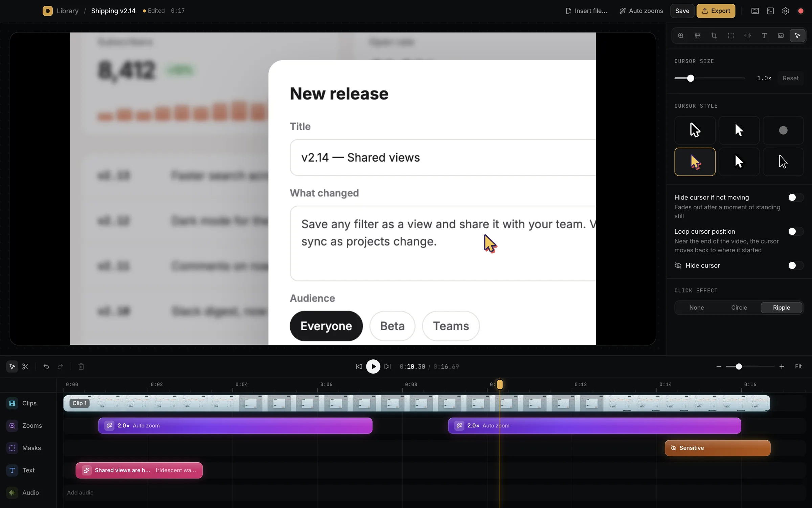Set click effect to None
812x508 pixels.
click(x=696, y=308)
